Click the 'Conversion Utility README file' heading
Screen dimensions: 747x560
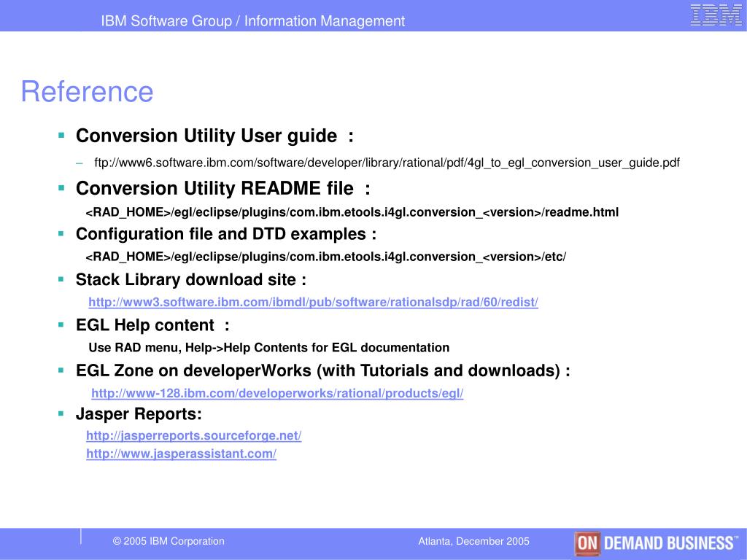[x=223, y=189]
